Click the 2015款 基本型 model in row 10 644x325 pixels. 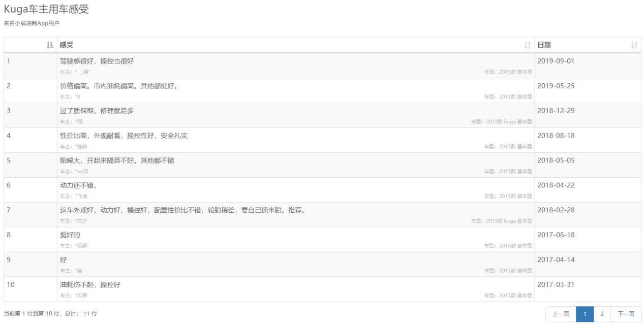508,296
